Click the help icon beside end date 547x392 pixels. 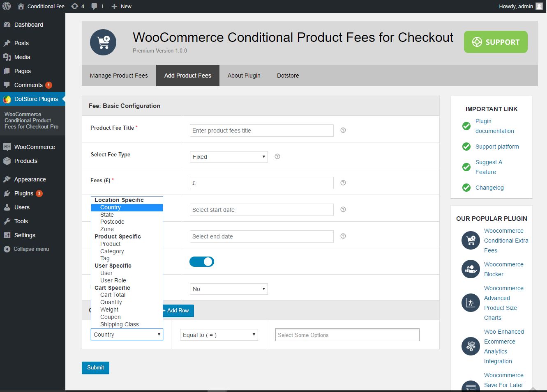[343, 236]
